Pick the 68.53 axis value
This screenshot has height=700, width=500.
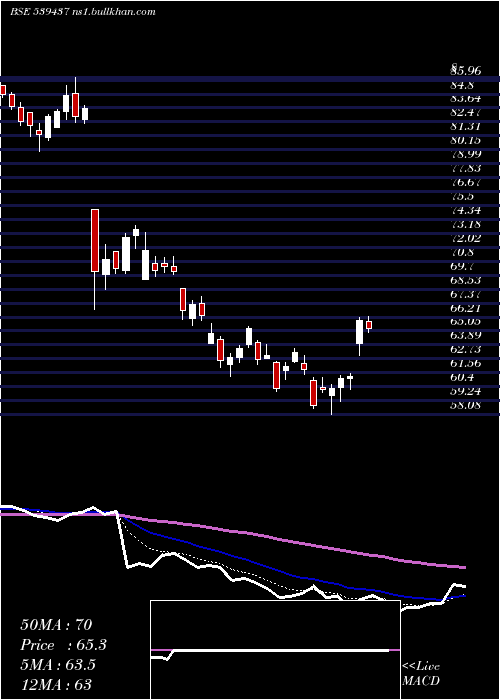466,280
